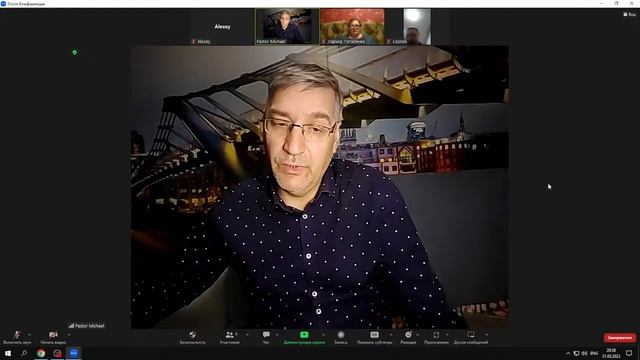The height and width of the screenshot is (360, 640).
Task: Toggle Показать субтитры captions
Action: pos(374,338)
